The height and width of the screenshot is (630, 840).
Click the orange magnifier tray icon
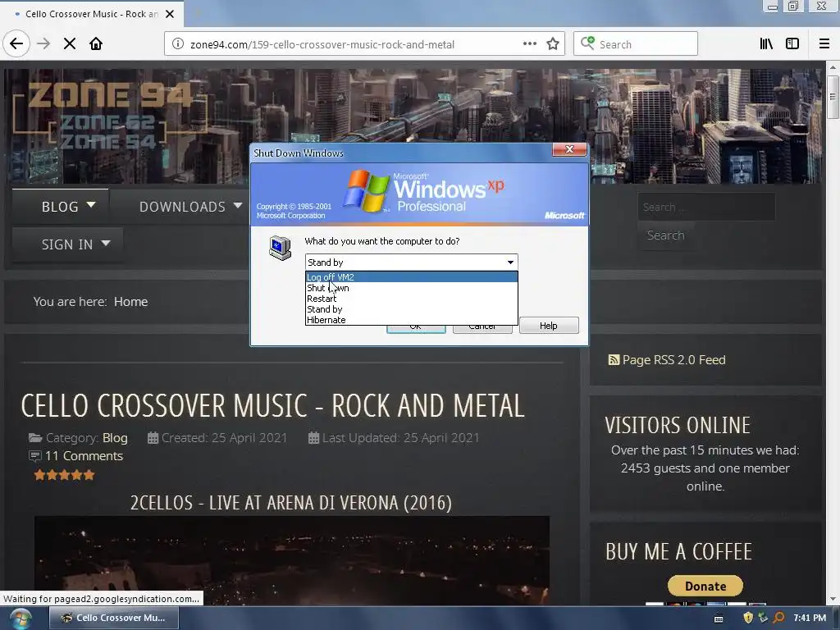[x=779, y=619]
